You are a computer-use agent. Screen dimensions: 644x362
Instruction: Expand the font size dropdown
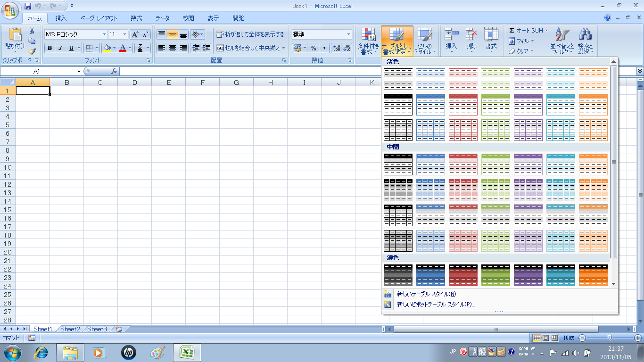pos(124,34)
